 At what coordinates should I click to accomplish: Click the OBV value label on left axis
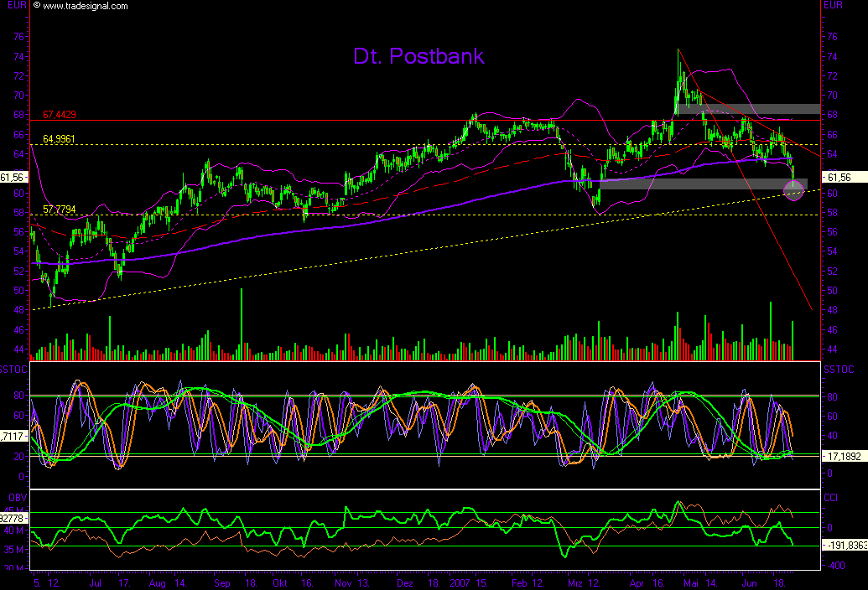pos(12,518)
